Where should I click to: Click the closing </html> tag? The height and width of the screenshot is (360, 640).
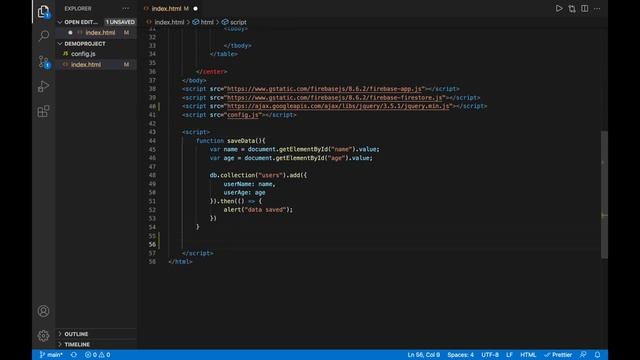(x=180, y=262)
